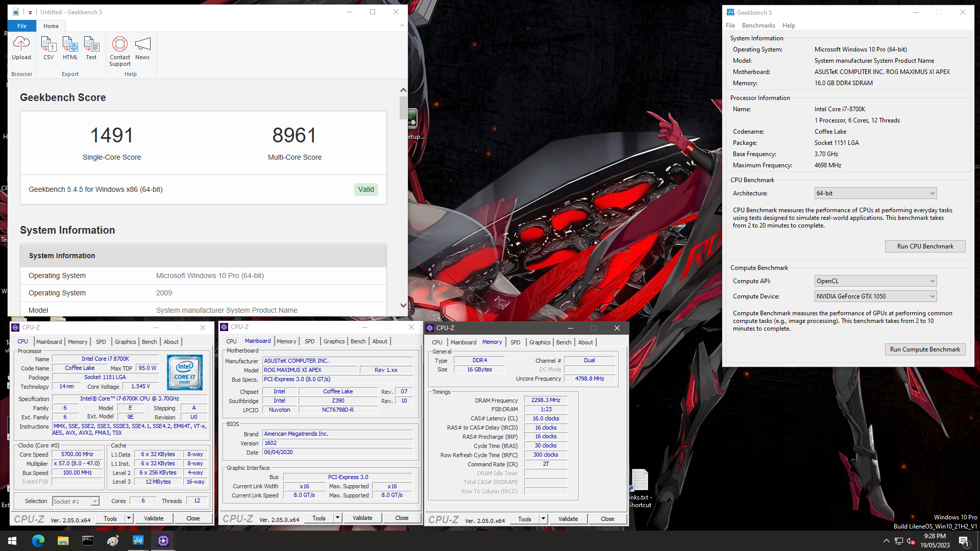Switch to Memory tab in left CPU-Z window
The image size is (980, 551).
(78, 342)
